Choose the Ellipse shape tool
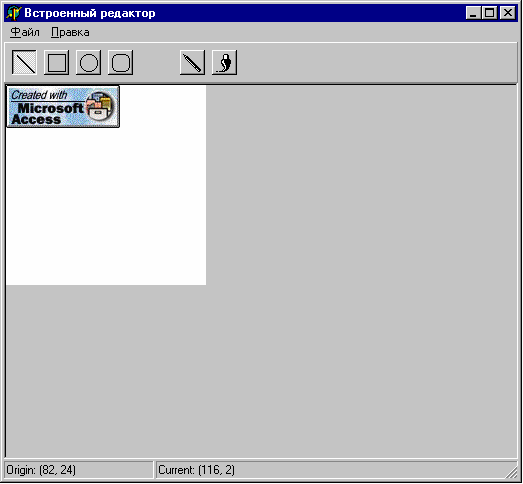Screen dimensions: 523x484 [x=88, y=62]
